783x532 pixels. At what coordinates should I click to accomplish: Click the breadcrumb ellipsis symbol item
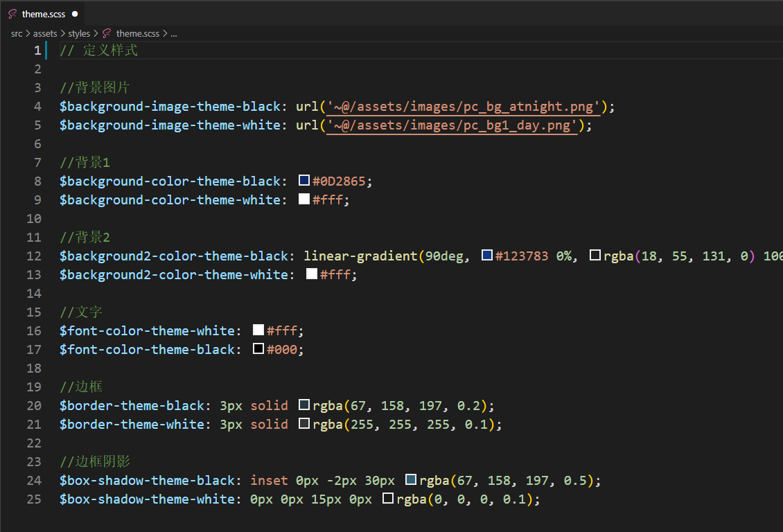[173, 33]
